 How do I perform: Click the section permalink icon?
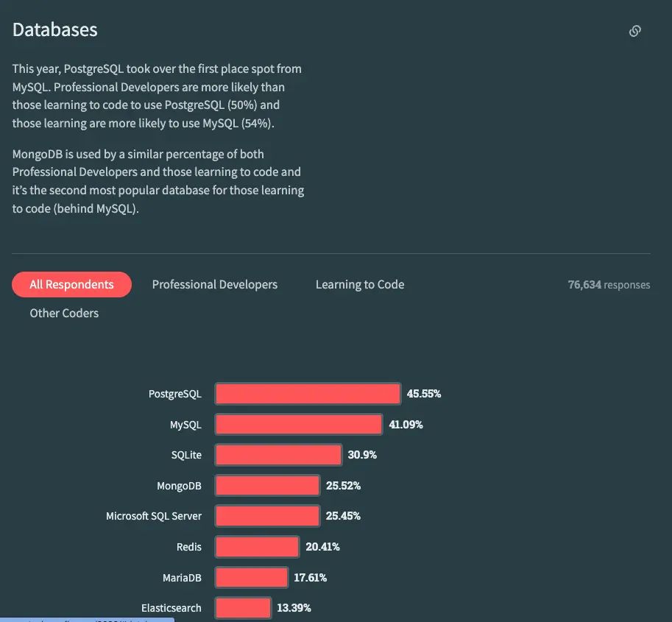coord(634,31)
